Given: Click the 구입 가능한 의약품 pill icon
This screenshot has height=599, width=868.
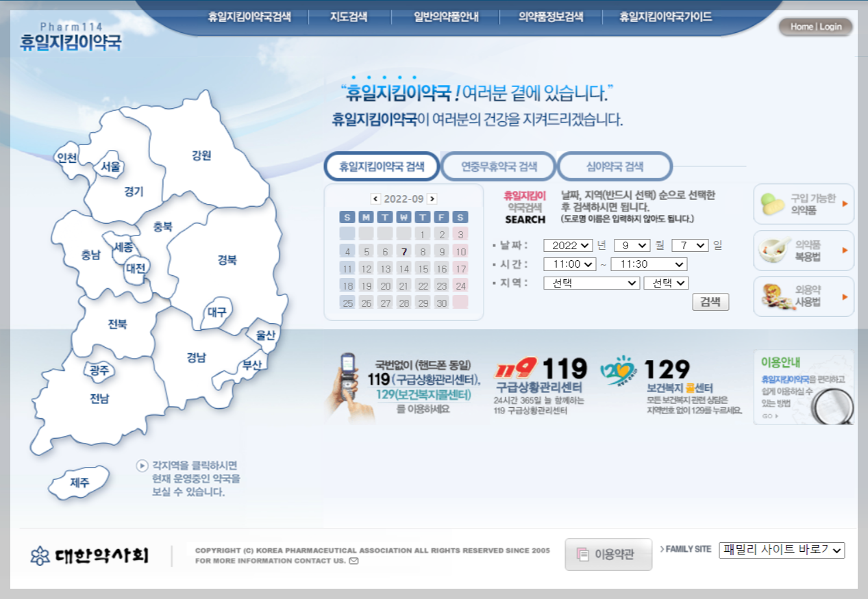Looking at the screenshot, I should [773, 203].
